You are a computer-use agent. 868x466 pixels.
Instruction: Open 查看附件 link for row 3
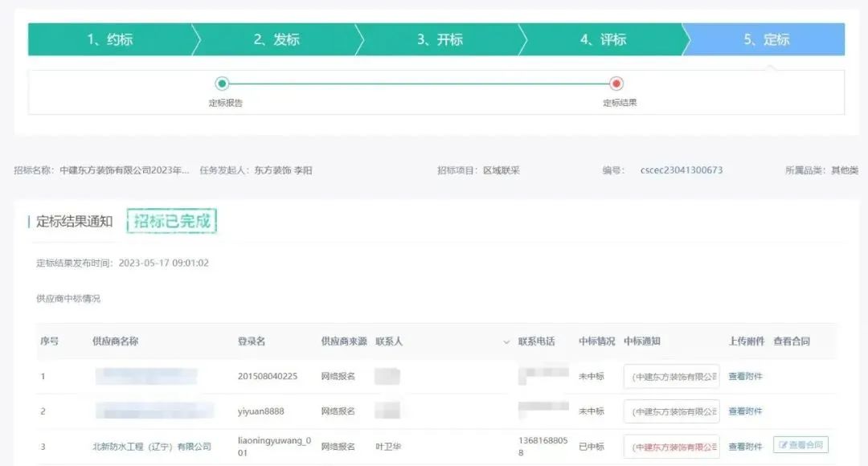(745, 446)
